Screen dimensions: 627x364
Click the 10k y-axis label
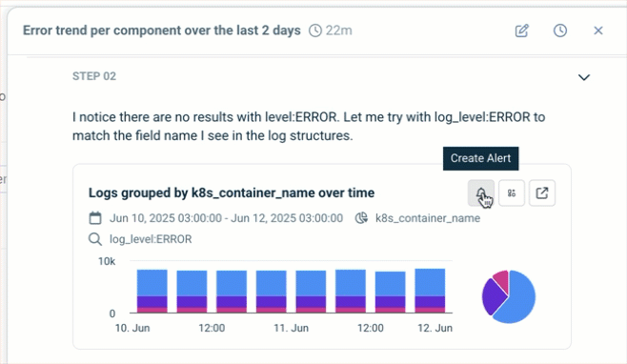107,261
